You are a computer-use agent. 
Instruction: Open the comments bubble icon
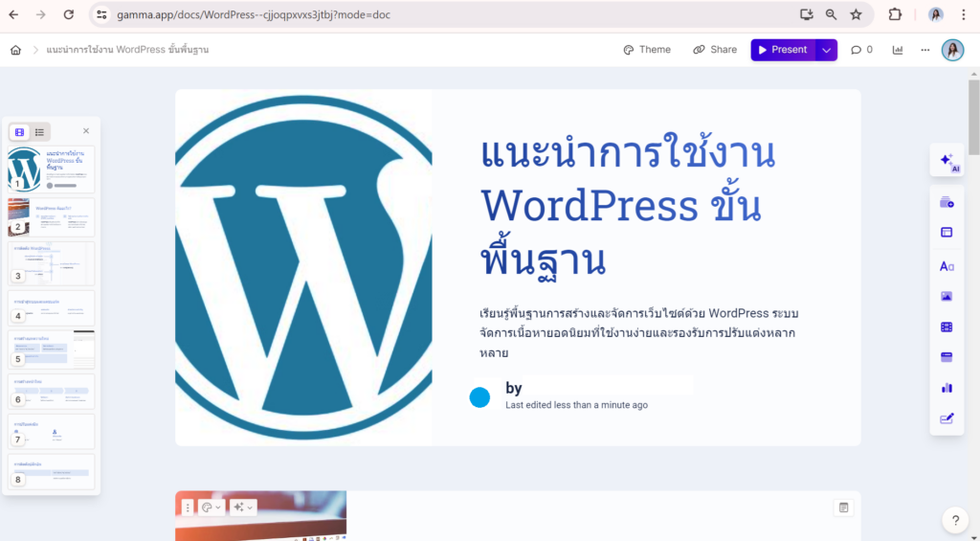[861, 50]
